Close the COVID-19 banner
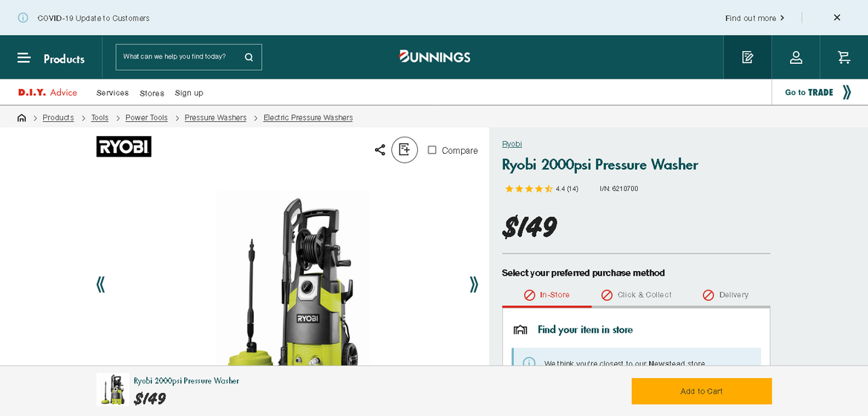Screen dimensions: 868x416 point(837,18)
